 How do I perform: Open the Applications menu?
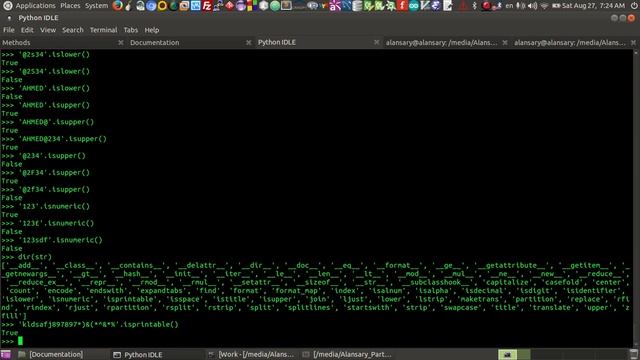tap(36, 6)
